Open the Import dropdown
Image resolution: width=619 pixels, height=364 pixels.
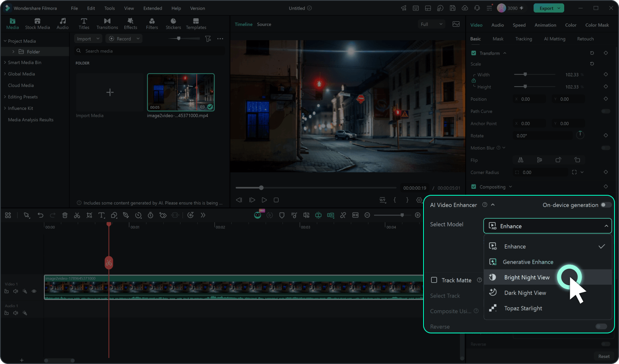click(x=88, y=39)
